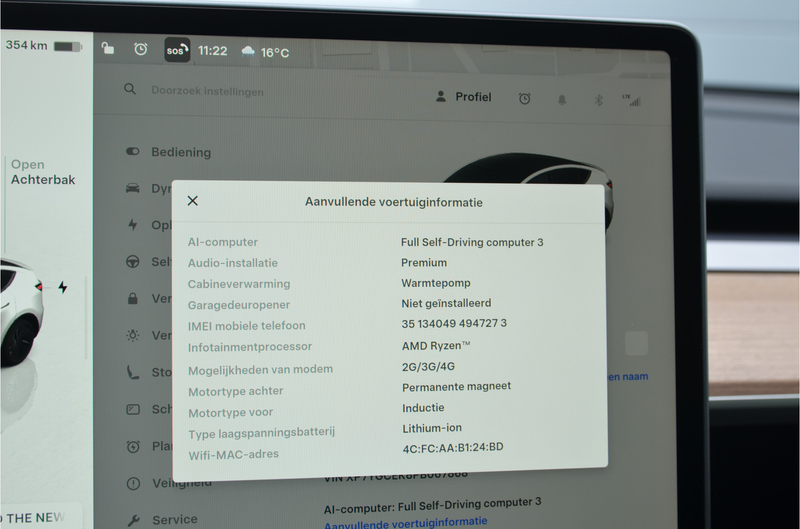Select the scheduling clock menu icon

[x=133, y=446]
